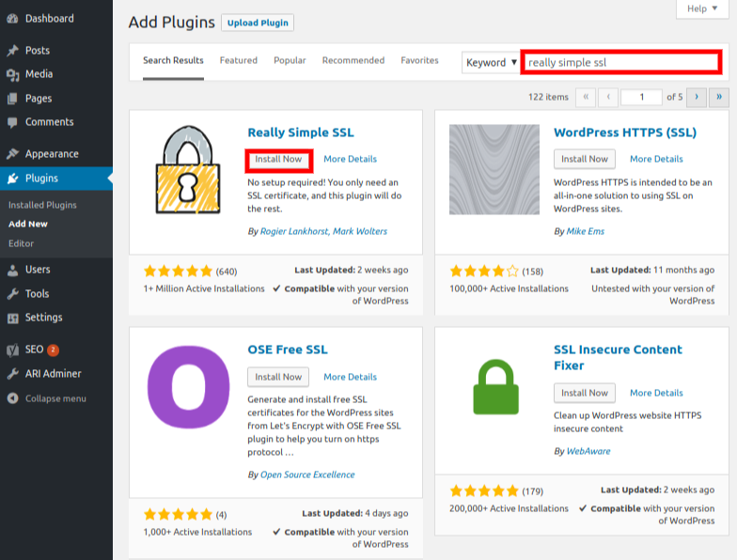Switch to Search Results tab
This screenshot has width=737, height=560.
173,60
